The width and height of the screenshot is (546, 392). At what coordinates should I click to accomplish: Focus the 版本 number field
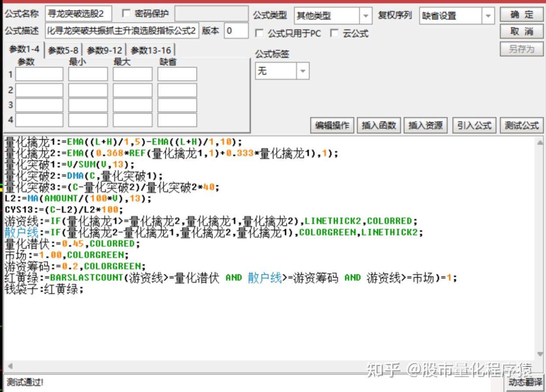pos(236,31)
